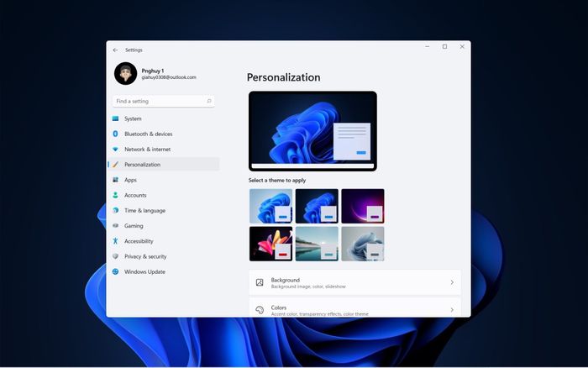Apply the light blue bloom theme
This screenshot has width=588, height=368.
point(270,206)
